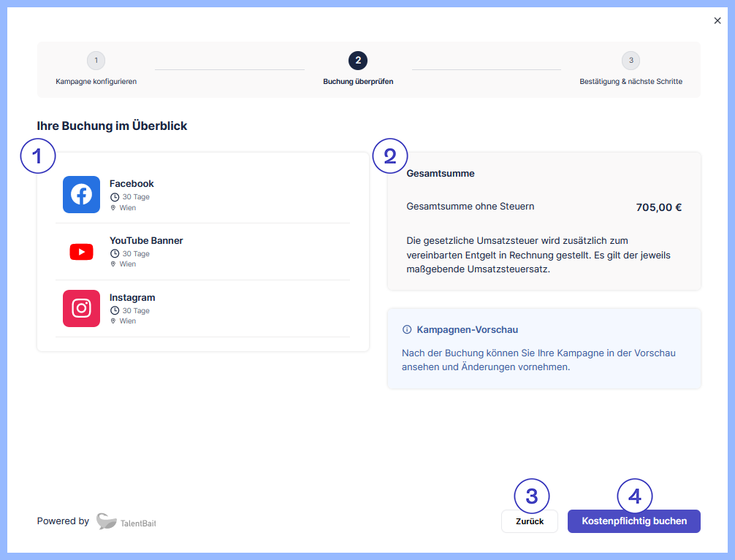The height and width of the screenshot is (560, 735).
Task: Select the Facebook booking entry title
Action: pos(132,184)
